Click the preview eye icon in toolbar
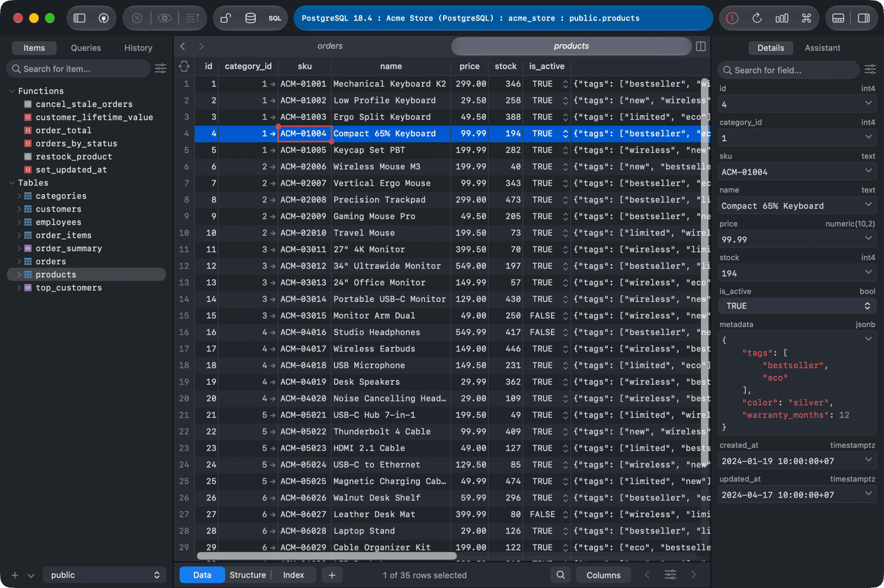The image size is (884, 588). point(164,18)
